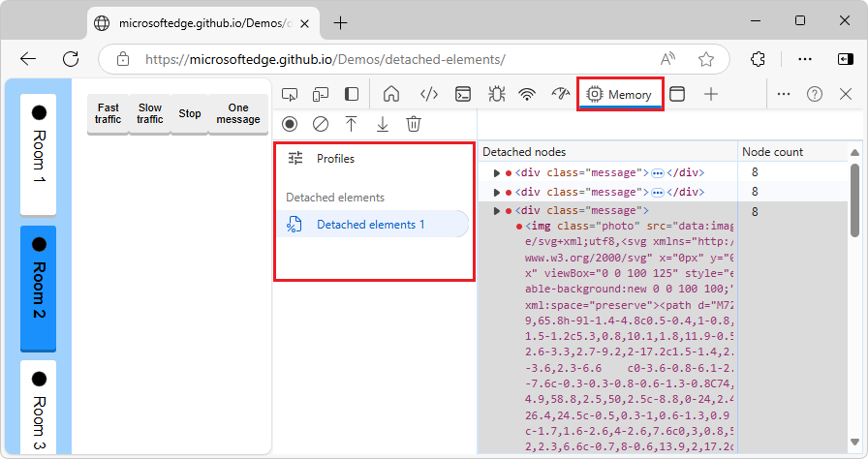The image size is (868, 459).
Task: Close the microsoftedge.github.io tab
Action: tap(304, 24)
